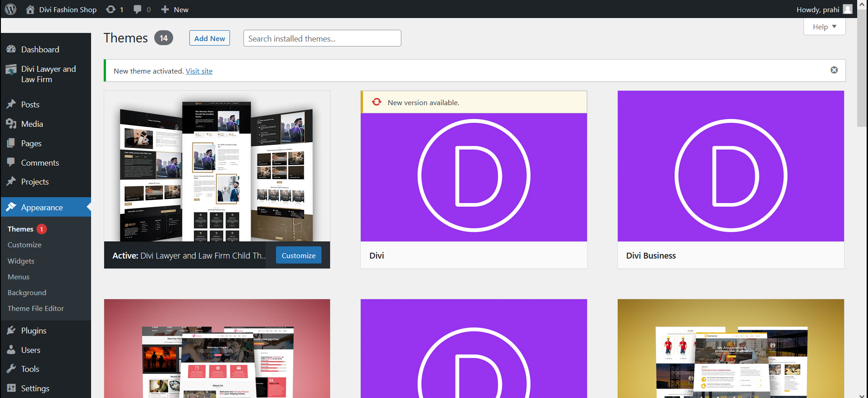Click the blue Customize button on active theme

point(299,255)
